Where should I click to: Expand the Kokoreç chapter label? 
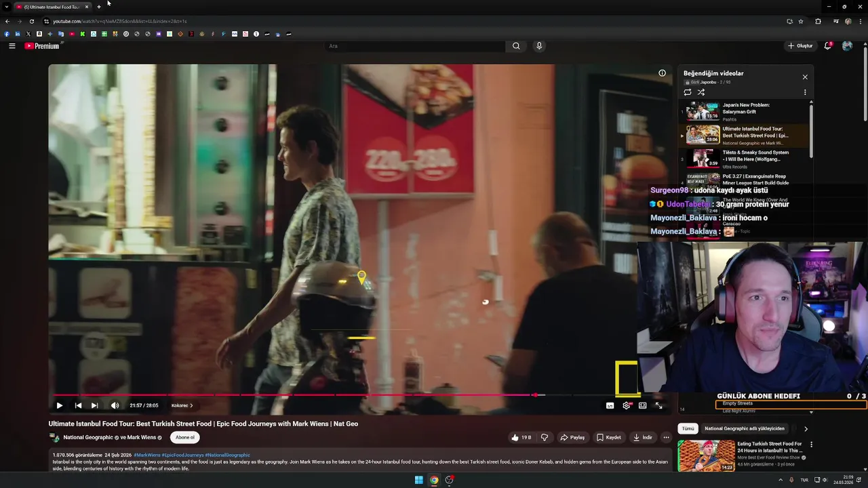click(x=182, y=405)
